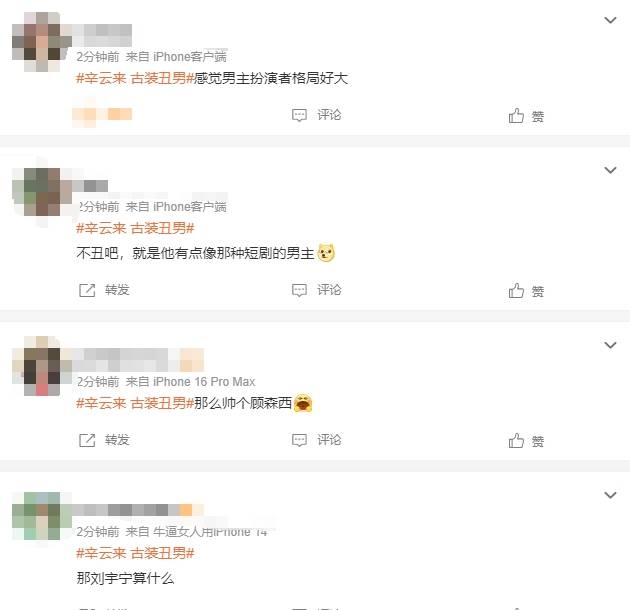Open comments icon on the 短剧的男主 post

click(x=299, y=290)
